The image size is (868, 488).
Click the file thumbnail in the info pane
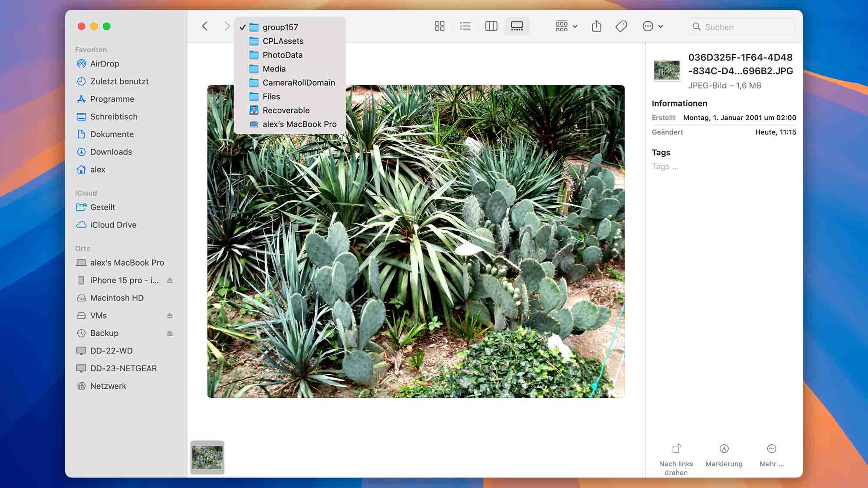click(667, 70)
